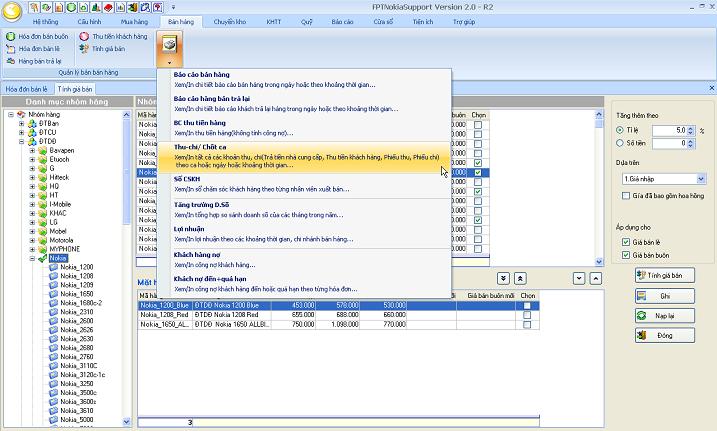Viewport: 717px width, 431px height.
Task: Collapse the ĐTDĐ tree node
Action: (21, 142)
